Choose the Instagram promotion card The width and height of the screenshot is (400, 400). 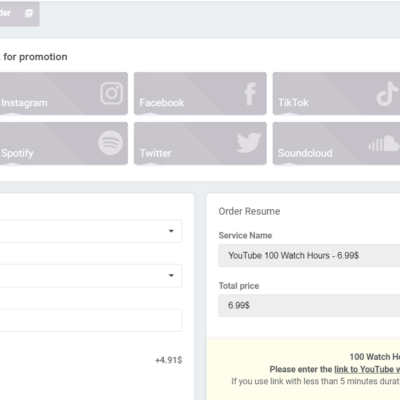(x=64, y=94)
